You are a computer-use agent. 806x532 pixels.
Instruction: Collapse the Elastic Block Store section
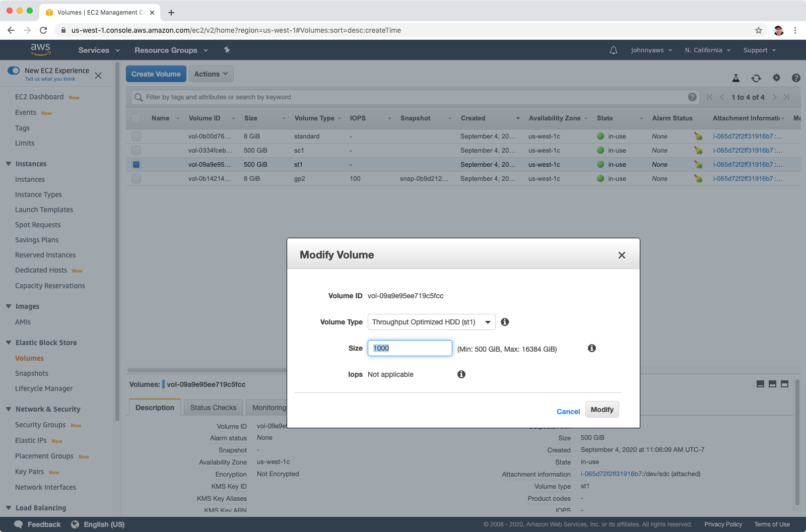(9, 343)
